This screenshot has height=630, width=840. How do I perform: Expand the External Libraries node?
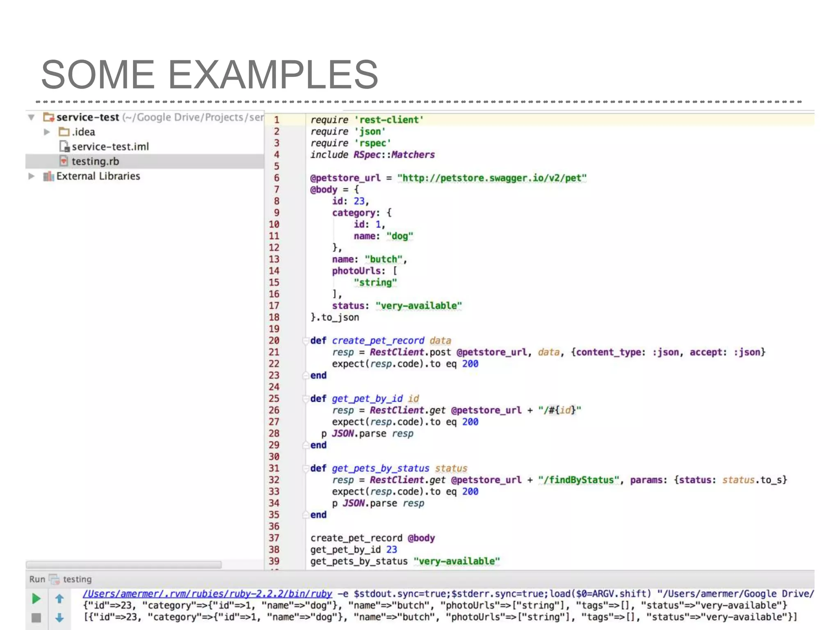click(32, 176)
